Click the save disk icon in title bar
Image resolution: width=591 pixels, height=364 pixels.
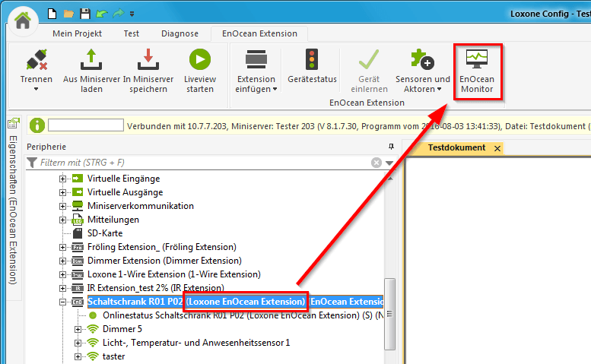point(85,13)
